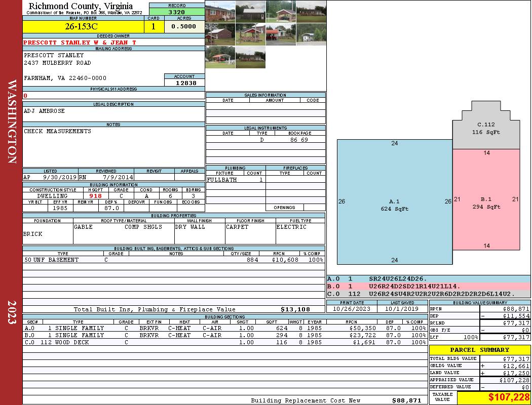532x405 pixels.
Task: Click the red H SQFT value 918
Action: [95, 196]
